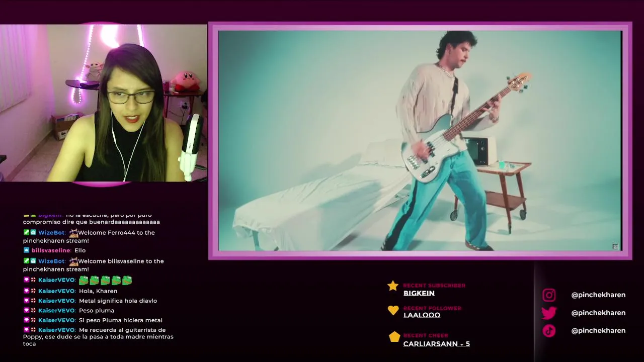The width and height of the screenshot is (644, 362).
Task: Click recent subscriber name BIGKEIN
Action: 419,293
